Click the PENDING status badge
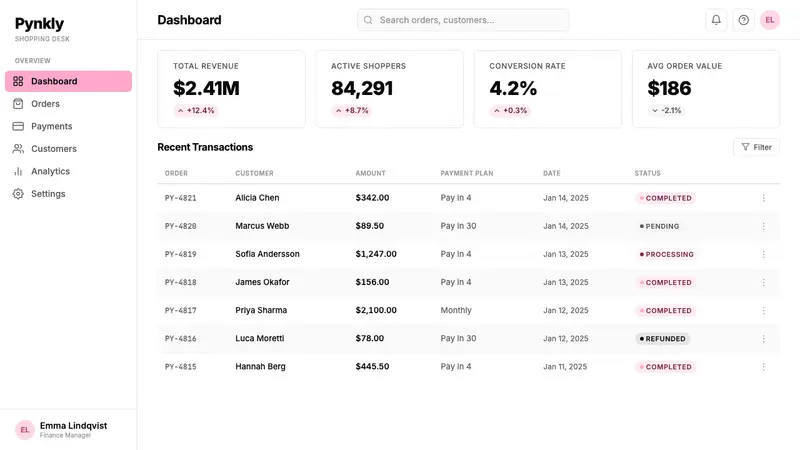Screen dimensions: 800x450 tap(659, 226)
